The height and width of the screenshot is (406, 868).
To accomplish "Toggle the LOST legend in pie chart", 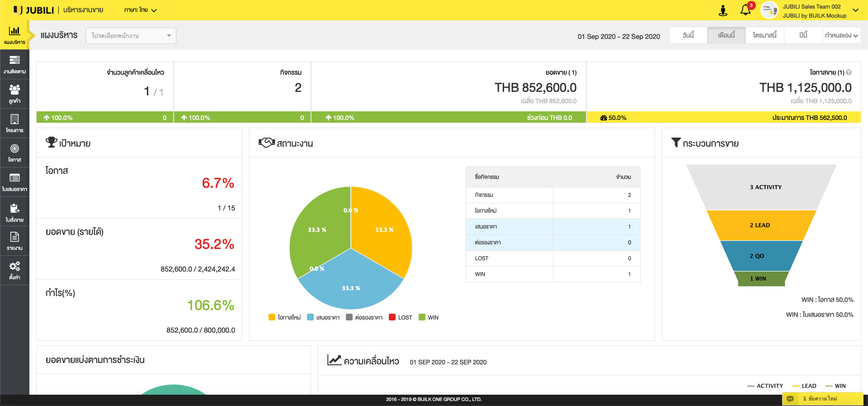I will click(401, 317).
